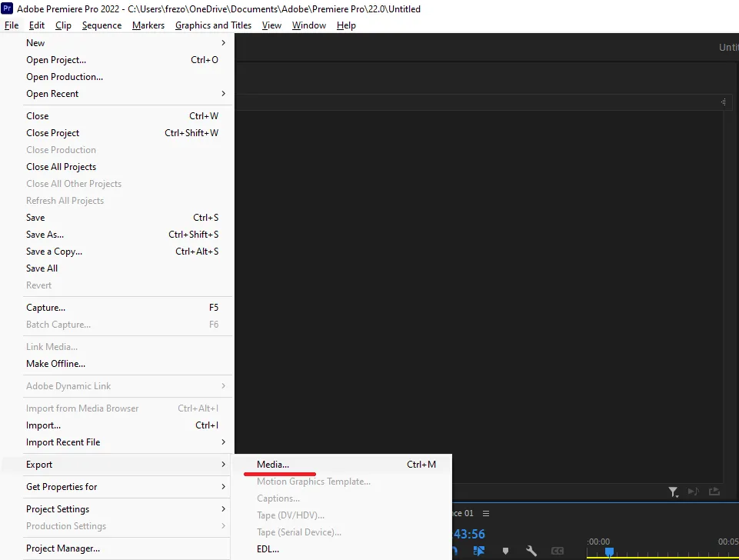Click the audio playthrough icon beside the filter
The width and height of the screenshot is (739, 560).
(693, 492)
